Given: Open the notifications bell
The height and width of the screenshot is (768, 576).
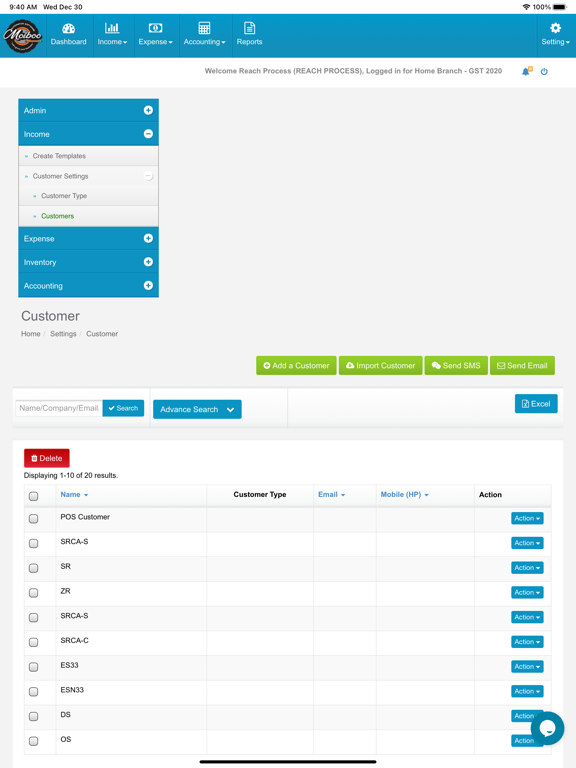Looking at the screenshot, I should 526,72.
